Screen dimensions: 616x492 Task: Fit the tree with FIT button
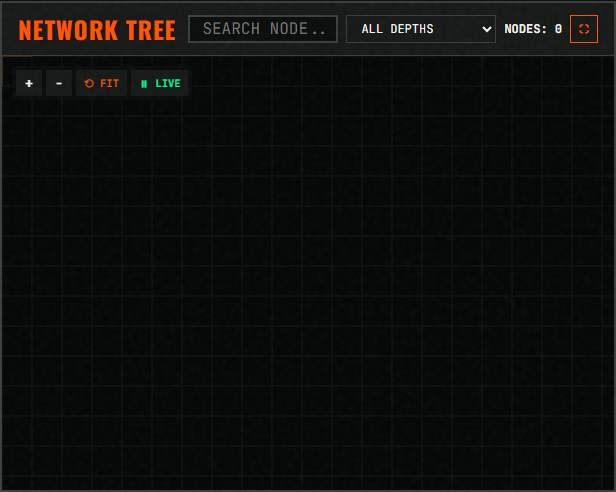pos(101,83)
